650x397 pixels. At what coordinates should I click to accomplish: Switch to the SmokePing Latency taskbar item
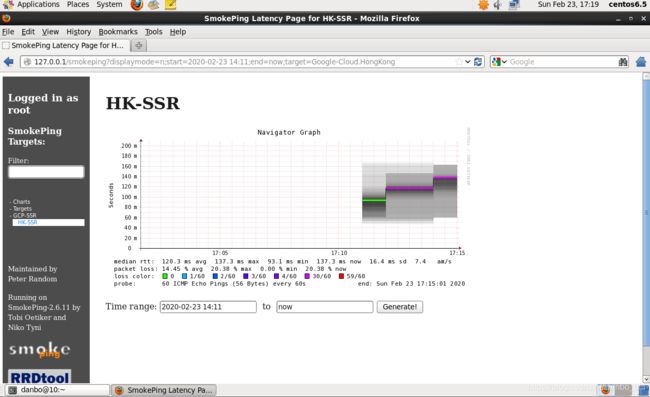coord(164,390)
